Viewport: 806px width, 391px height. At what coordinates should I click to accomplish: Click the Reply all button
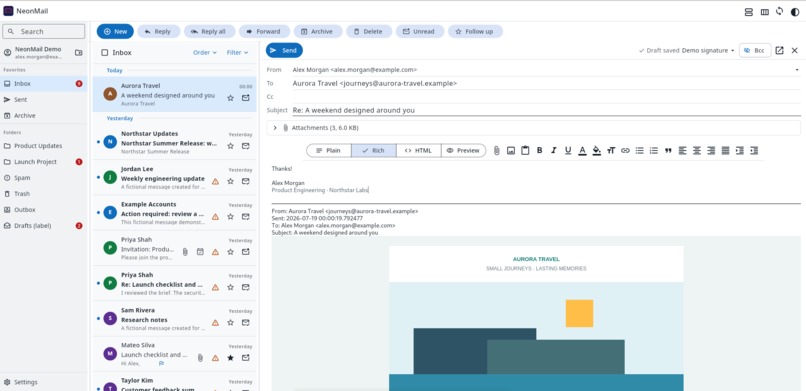point(209,31)
